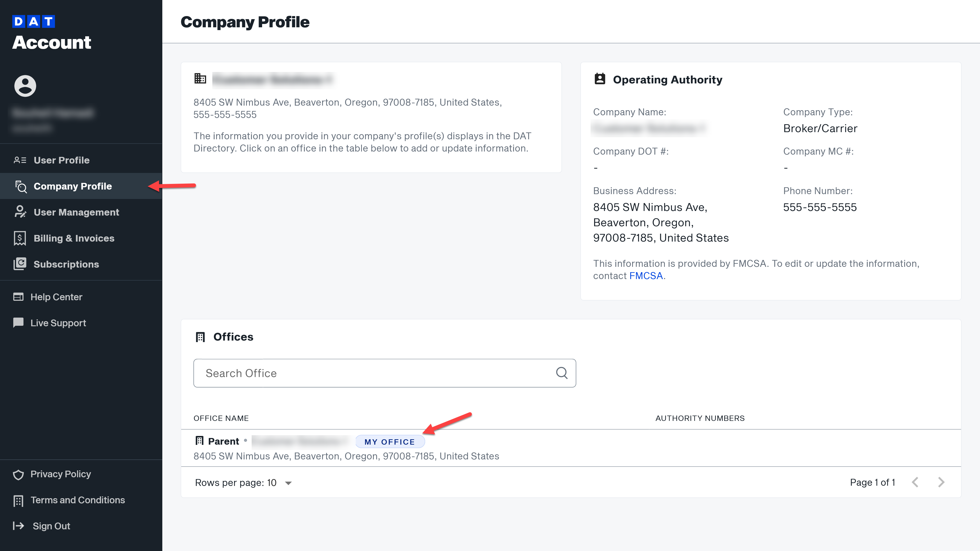Click the Phone Number value 555-555-5555 in Operating Authority

[820, 207]
